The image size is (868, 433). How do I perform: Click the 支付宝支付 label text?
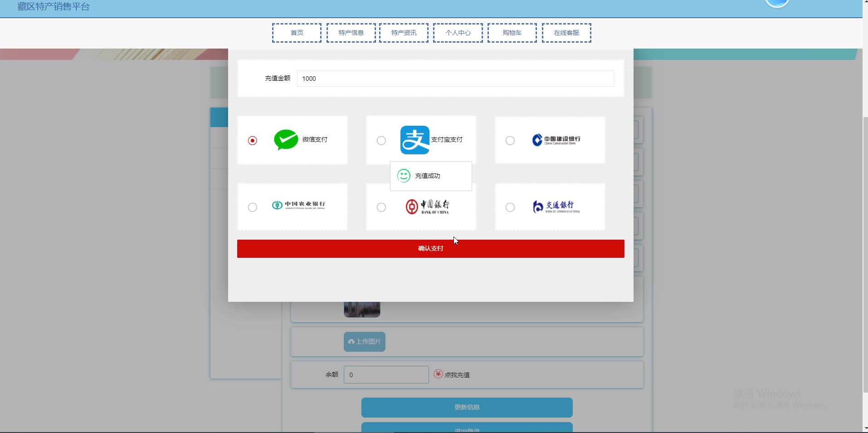pyautogui.click(x=447, y=139)
